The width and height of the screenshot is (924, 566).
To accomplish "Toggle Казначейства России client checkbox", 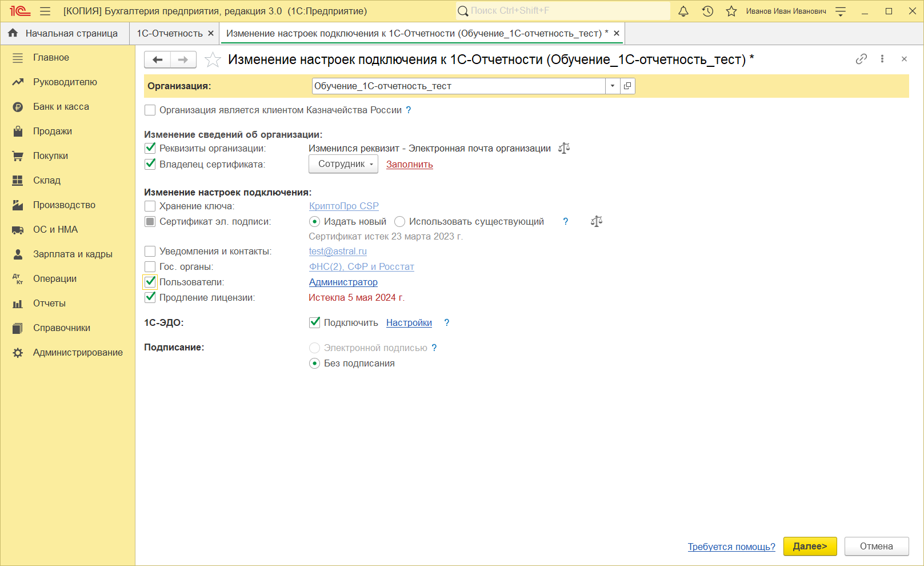I will click(150, 110).
